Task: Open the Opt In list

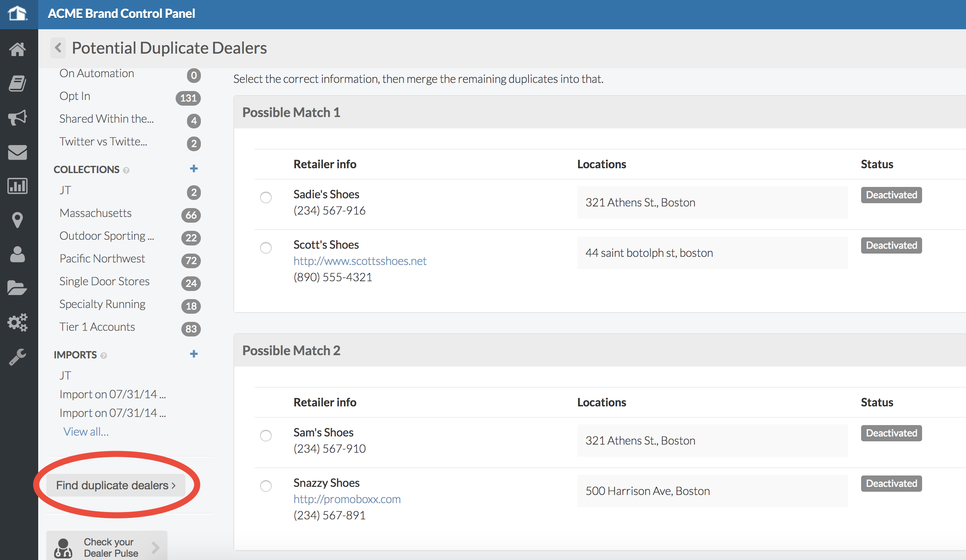Action: pyautogui.click(x=75, y=96)
